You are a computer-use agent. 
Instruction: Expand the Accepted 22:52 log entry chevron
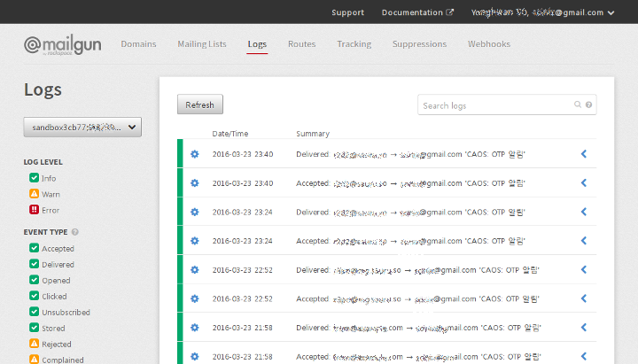(x=583, y=298)
